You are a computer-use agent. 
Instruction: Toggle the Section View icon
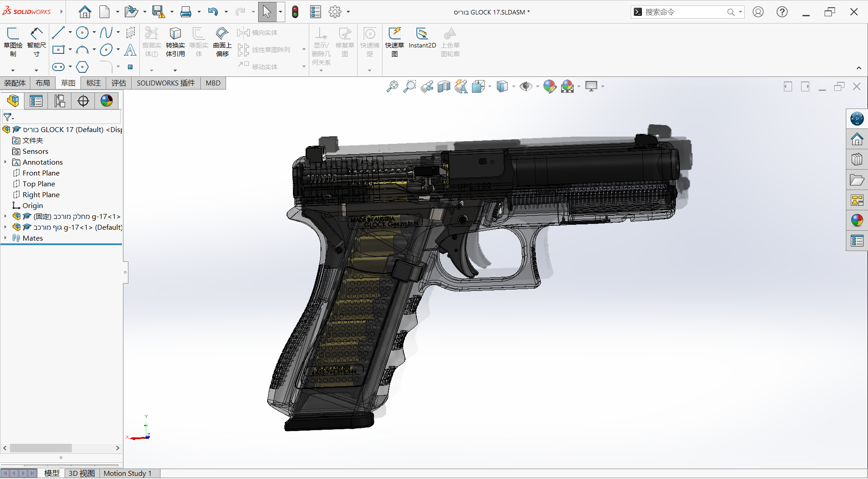click(444, 86)
